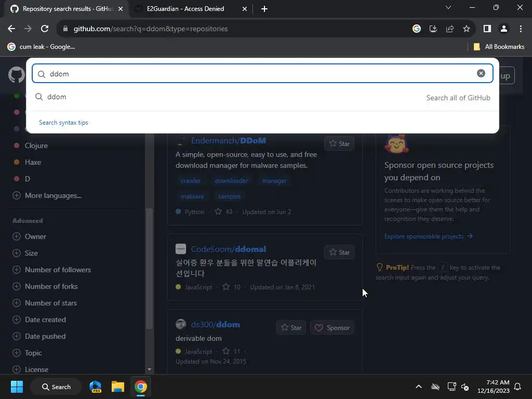This screenshot has width=532, height=399.
Task: Click the sidebar scroll down arrow
Action: [149, 369]
